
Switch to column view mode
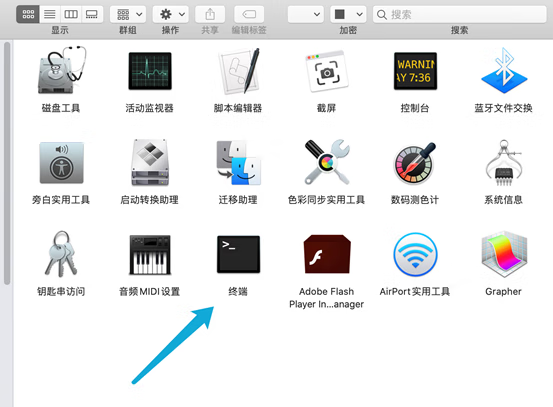[71, 14]
